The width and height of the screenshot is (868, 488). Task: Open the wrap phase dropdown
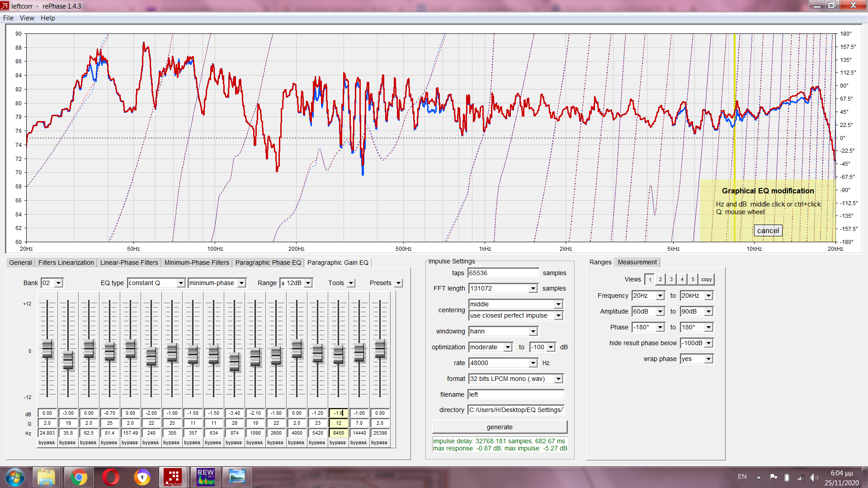pyautogui.click(x=708, y=359)
